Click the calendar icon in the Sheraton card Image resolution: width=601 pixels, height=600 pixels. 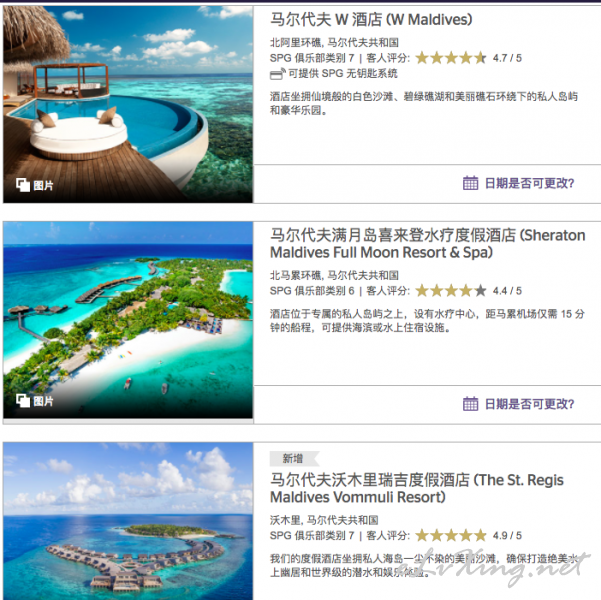click(470, 404)
